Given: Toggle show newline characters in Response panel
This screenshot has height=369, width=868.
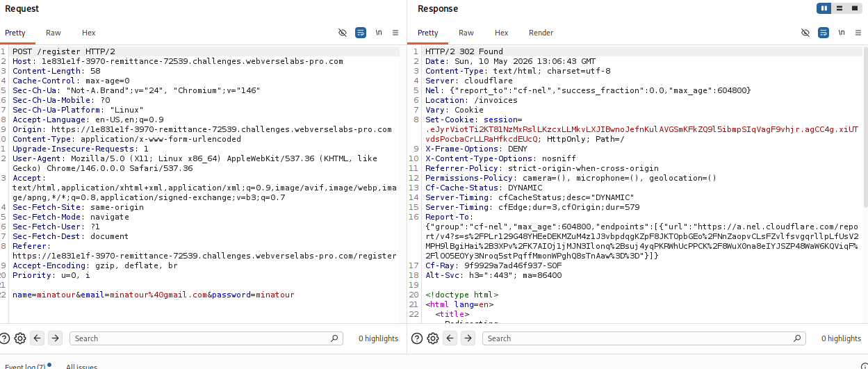Looking at the screenshot, I should coord(842,33).
